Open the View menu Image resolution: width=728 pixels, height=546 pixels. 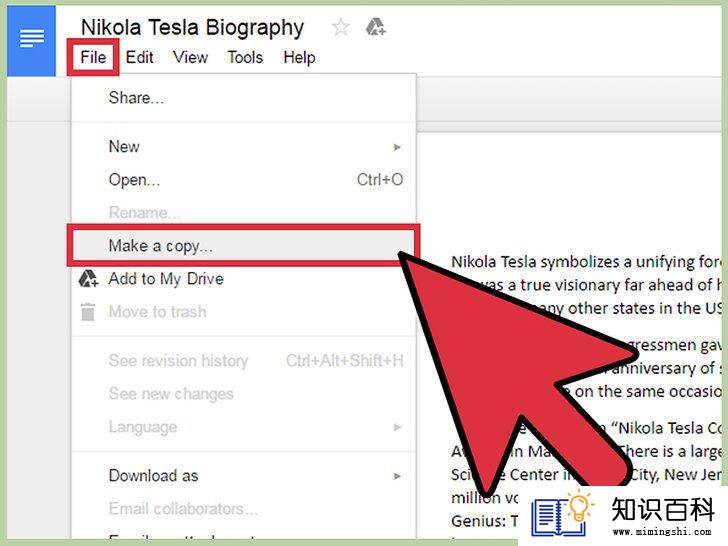pos(190,57)
